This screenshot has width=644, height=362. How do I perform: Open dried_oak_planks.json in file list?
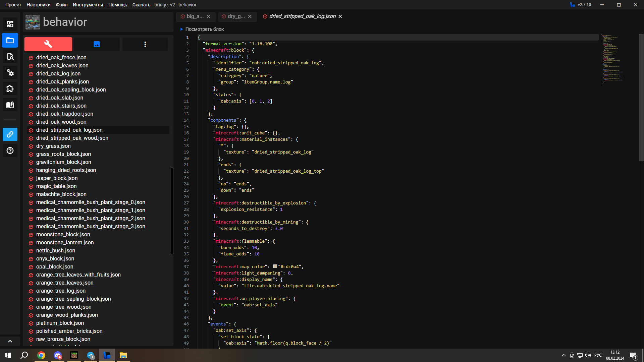pos(62,82)
